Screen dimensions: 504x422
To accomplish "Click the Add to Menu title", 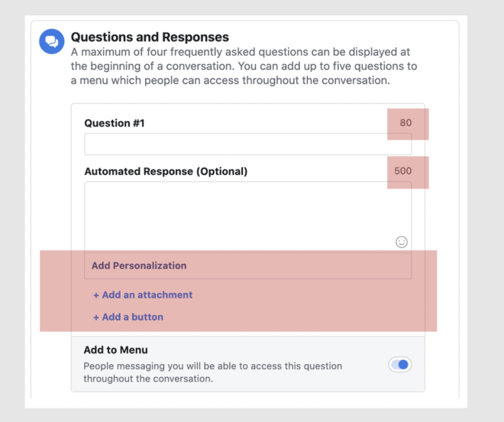I will pos(116,350).
